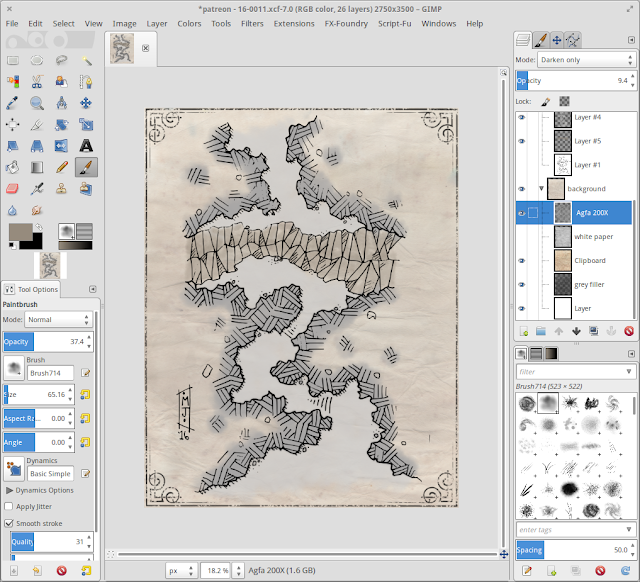Hide the Clipboard layer

click(x=522, y=260)
